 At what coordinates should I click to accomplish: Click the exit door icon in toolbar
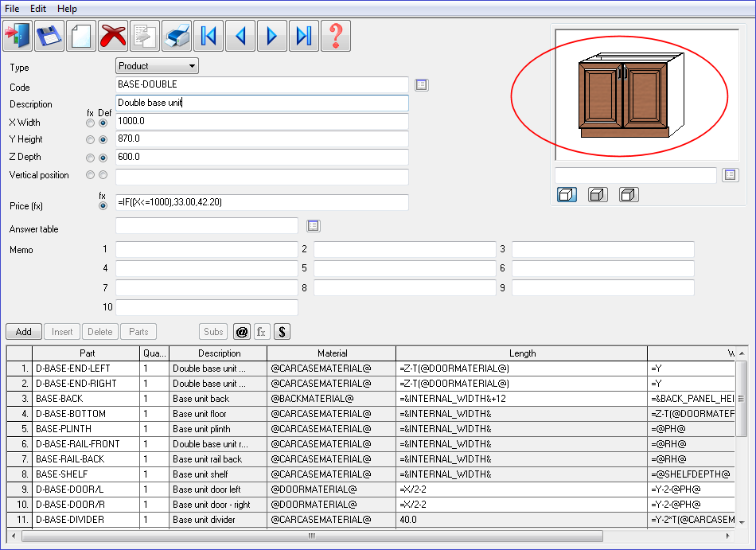(18, 36)
